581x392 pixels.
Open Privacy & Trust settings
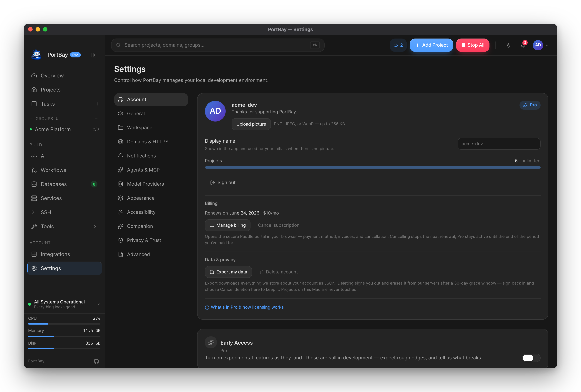pos(151,240)
